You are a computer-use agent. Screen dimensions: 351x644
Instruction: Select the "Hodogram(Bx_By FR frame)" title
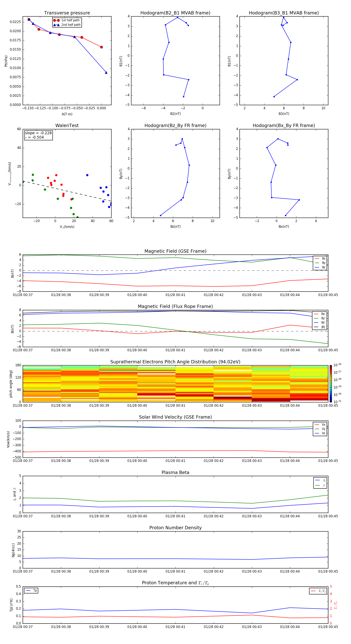(284, 125)
